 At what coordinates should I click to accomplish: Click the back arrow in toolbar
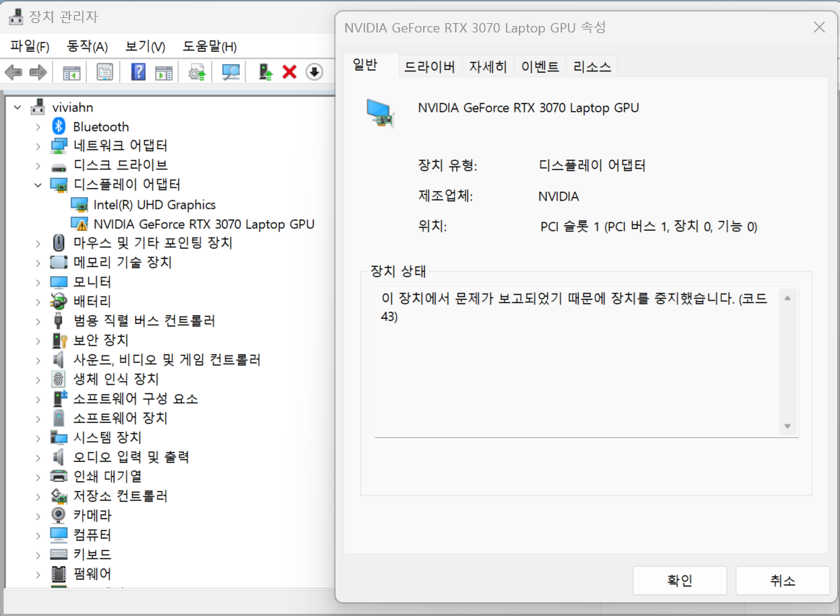point(14,72)
